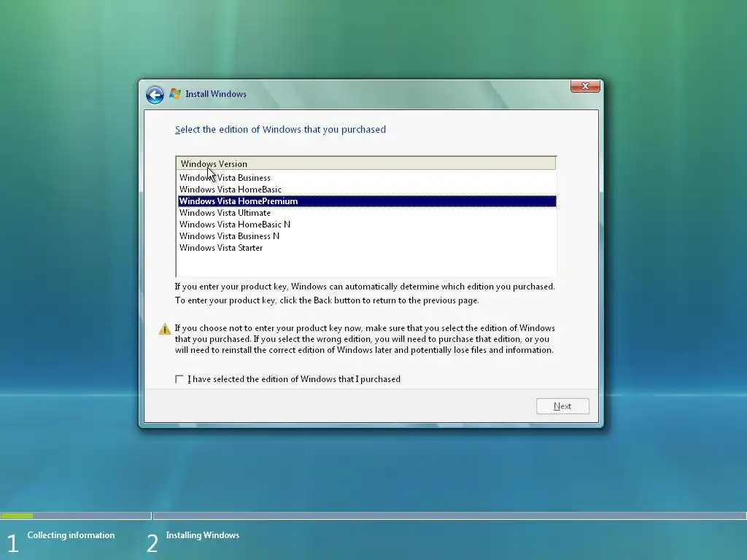Click the 'Collecting information' step label

tap(71, 535)
